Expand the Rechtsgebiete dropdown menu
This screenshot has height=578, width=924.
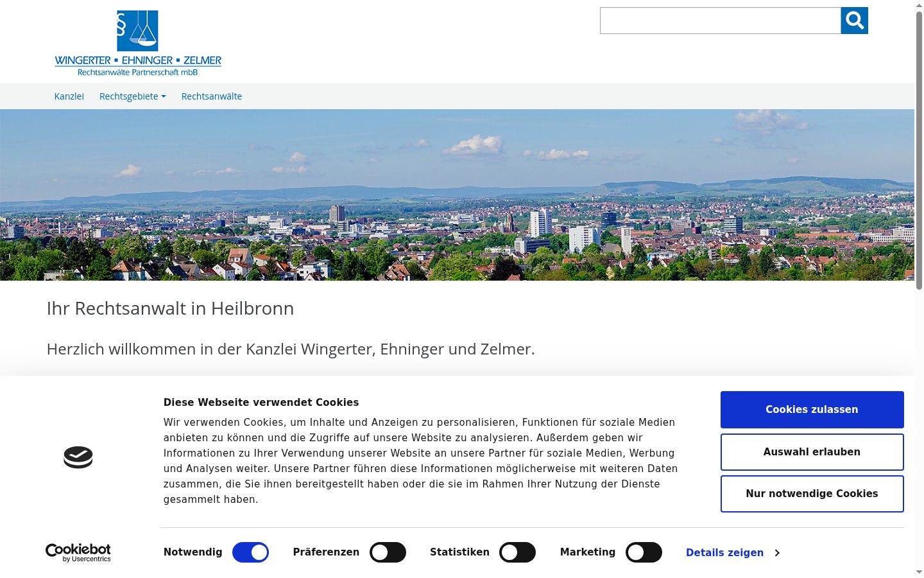(133, 96)
